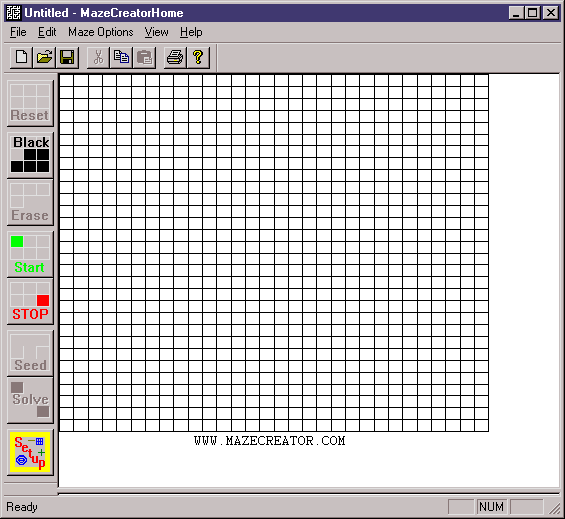Click the yellow question mark help icon
This screenshot has height=519, width=565.
tap(198, 57)
